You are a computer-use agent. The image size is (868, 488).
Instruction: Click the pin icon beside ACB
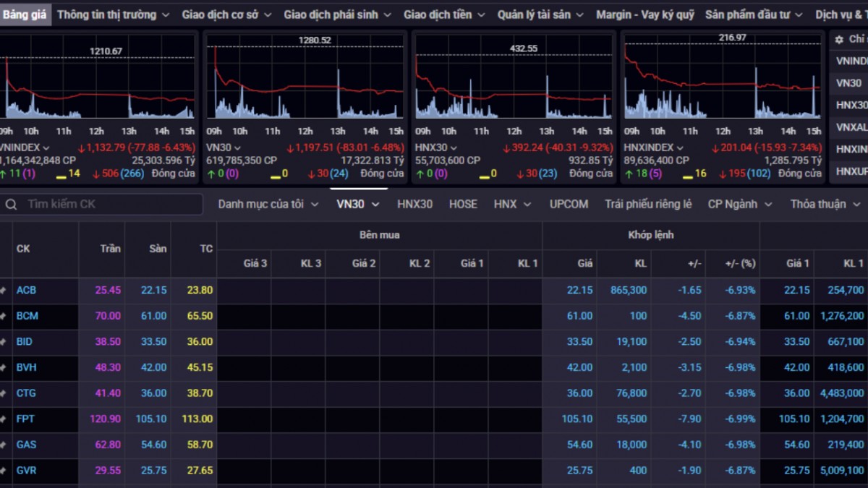point(4,291)
